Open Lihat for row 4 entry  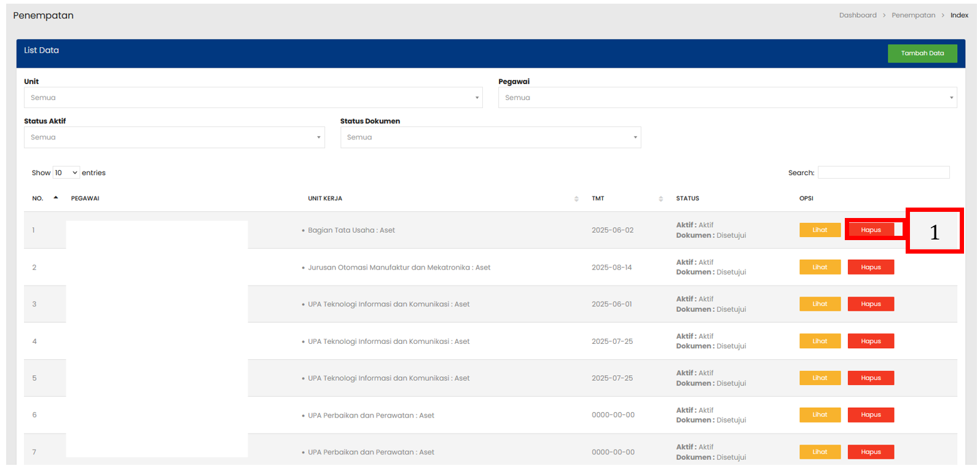(x=820, y=341)
